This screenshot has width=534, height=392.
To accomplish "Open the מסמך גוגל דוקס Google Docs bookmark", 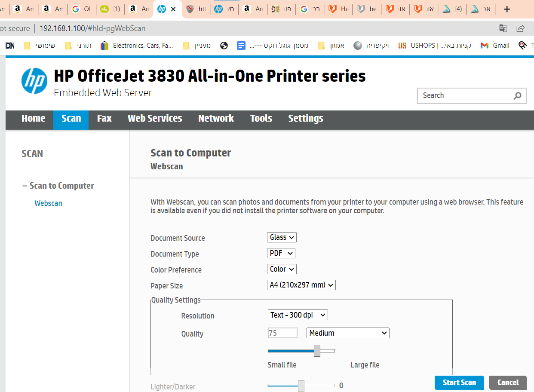I will pos(273,46).
